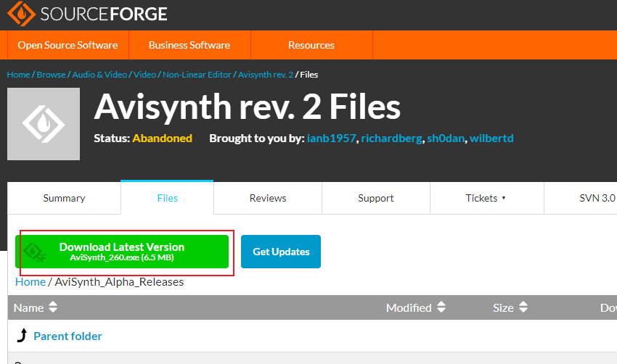Sort by Name column arrows
Screen dimensions: 617x364
53,308
